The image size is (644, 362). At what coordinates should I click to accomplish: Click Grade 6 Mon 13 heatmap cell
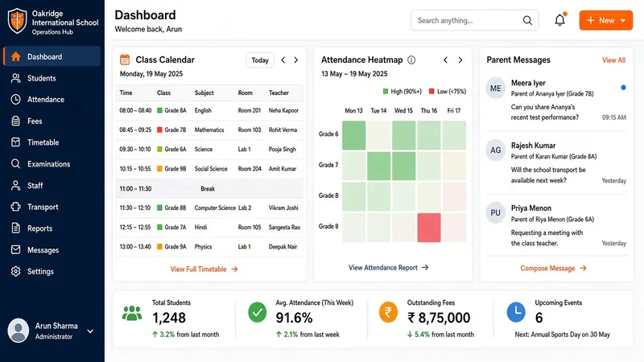tap(353, 135)
